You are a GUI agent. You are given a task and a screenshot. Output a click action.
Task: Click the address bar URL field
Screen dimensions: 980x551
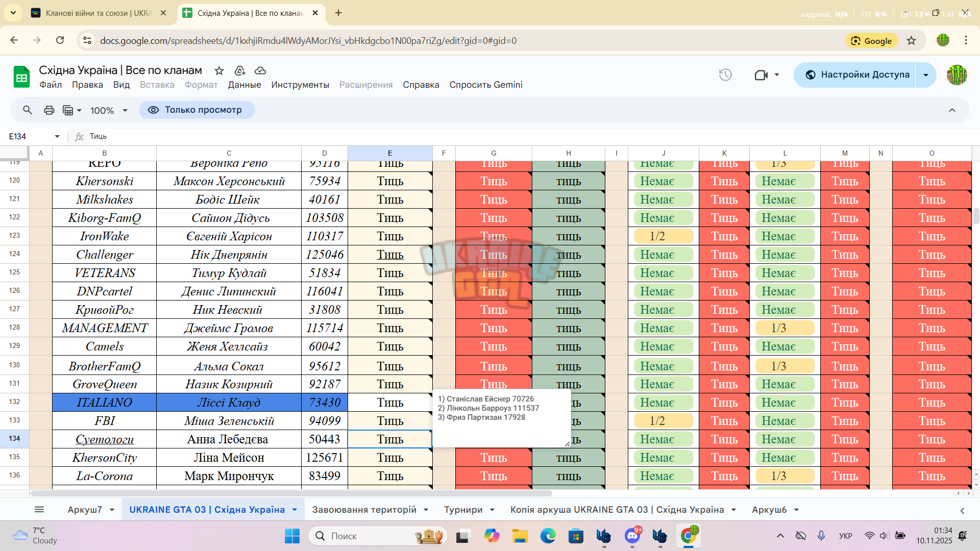459,40
